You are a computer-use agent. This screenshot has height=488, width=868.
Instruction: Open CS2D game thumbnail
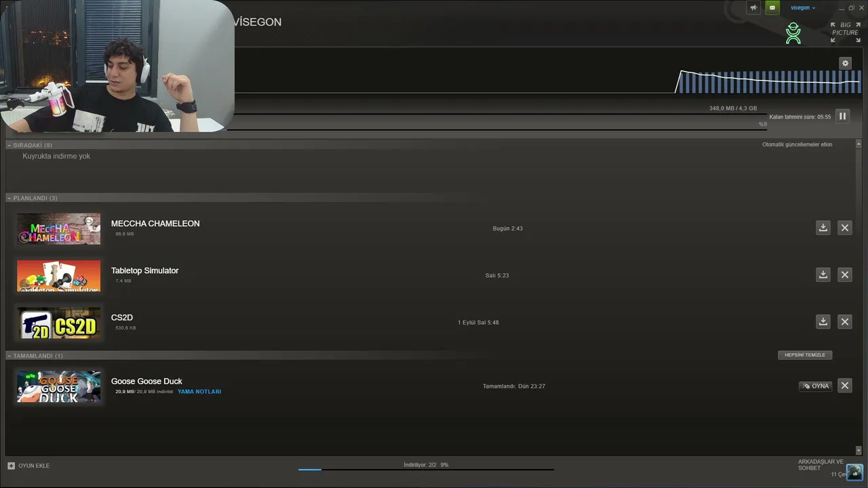pyautogui.click(x=58, y=323)
